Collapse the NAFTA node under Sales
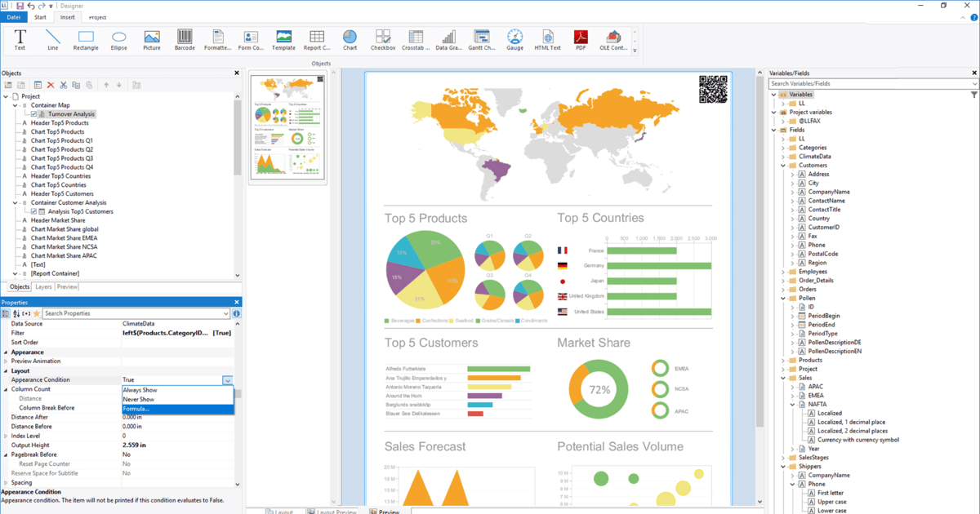Screen dimensions: 980x514 792,404
